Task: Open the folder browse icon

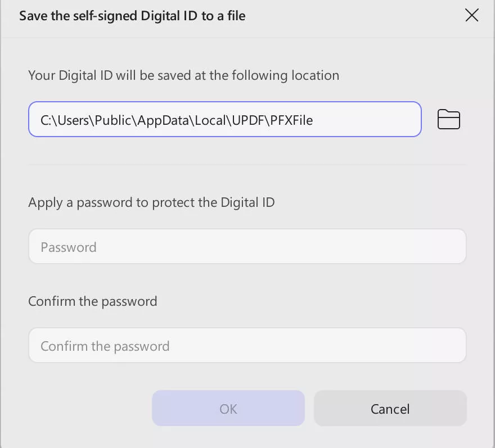Action: (x=448, y=119)
